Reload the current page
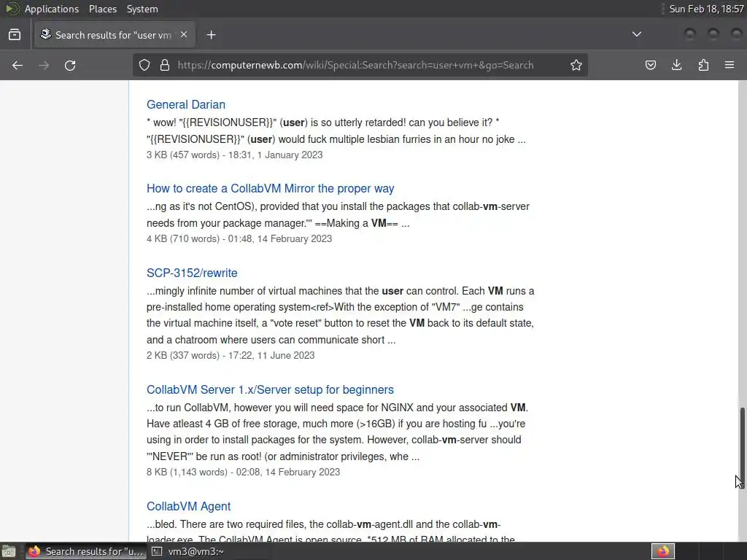This screenshot has width=747, height=560. pos(70,65)
